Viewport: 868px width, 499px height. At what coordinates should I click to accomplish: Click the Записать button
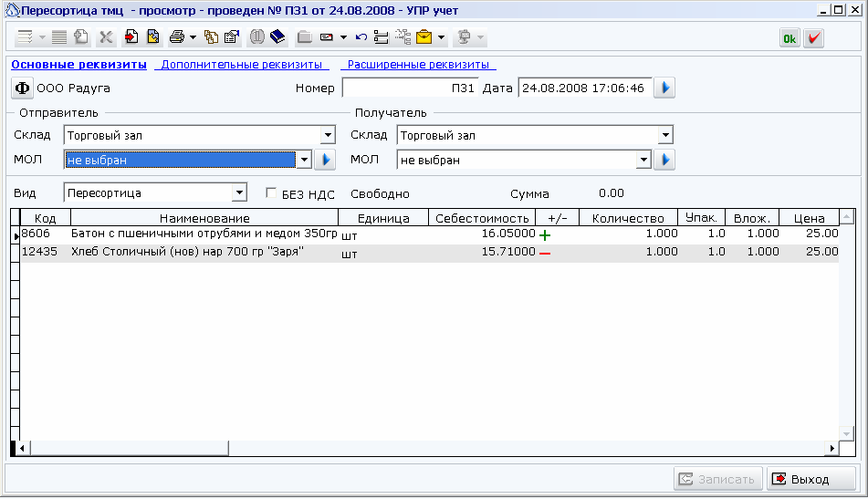tap(718, 479)
